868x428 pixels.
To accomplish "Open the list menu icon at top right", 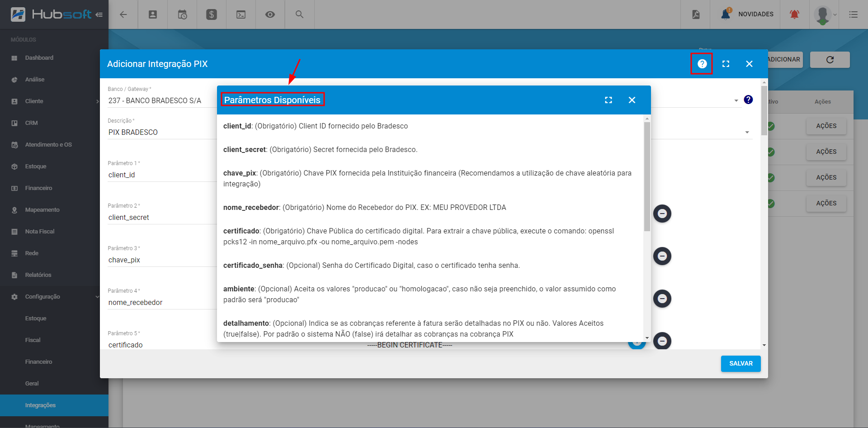I will tap(853, 14).
